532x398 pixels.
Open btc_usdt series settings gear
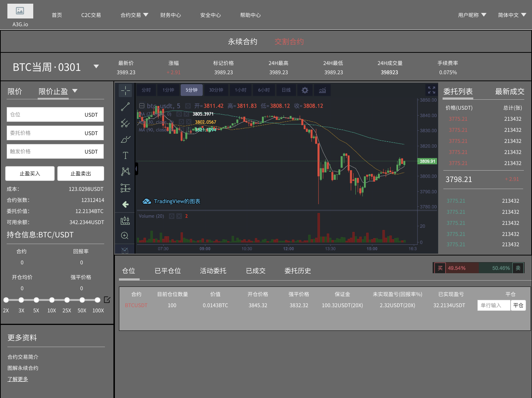pyautogui.click(x=188, y=106)
